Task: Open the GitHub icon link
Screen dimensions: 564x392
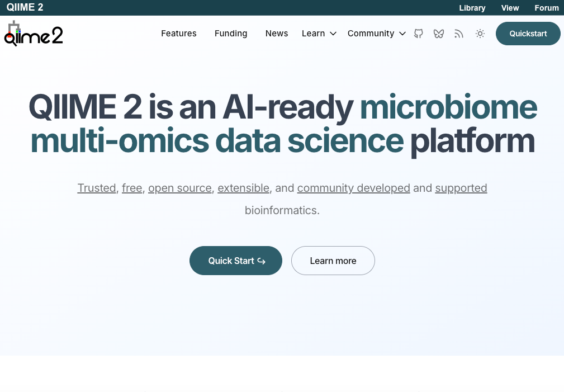Action: point(418,34)
